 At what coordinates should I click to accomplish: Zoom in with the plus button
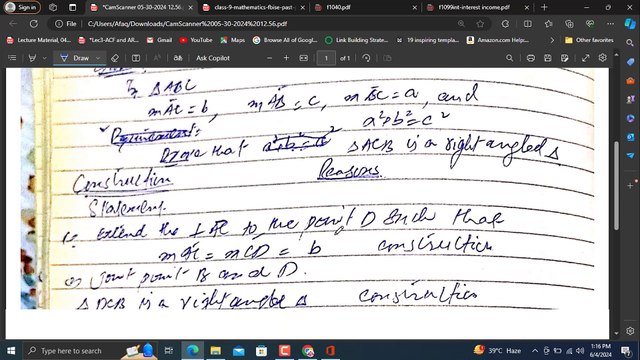(286, 58)
